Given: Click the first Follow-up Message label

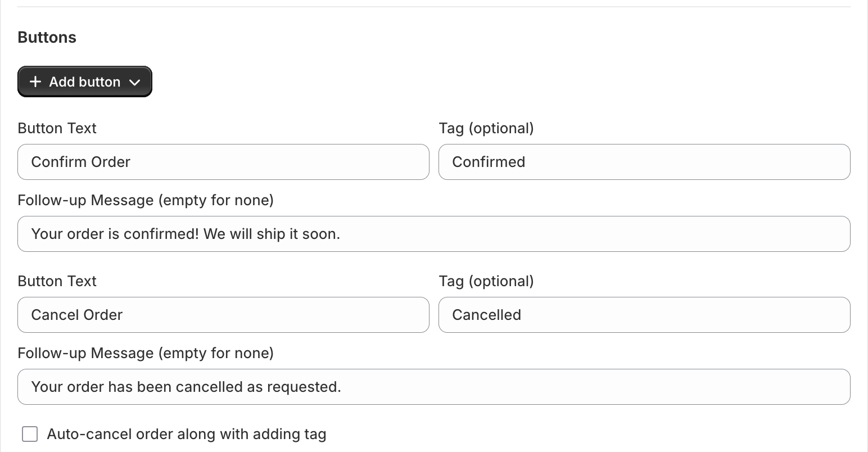Looking at the screenshot, I should (146, 200).
